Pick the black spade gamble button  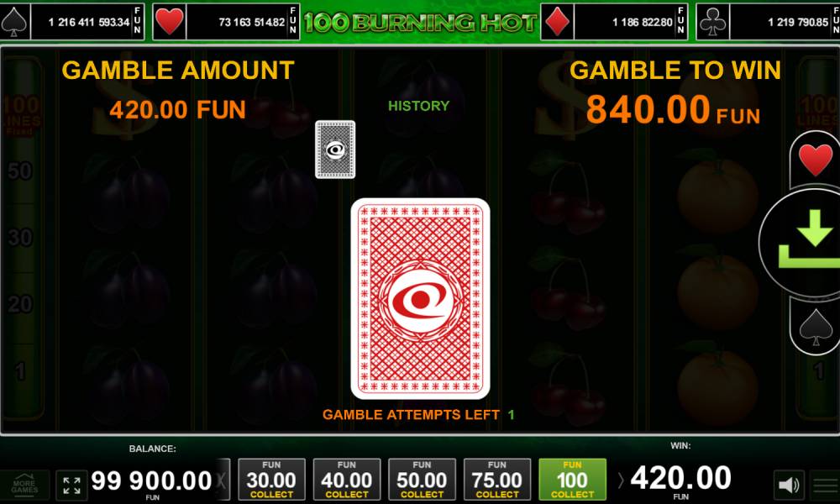click(x=816, y=327)
